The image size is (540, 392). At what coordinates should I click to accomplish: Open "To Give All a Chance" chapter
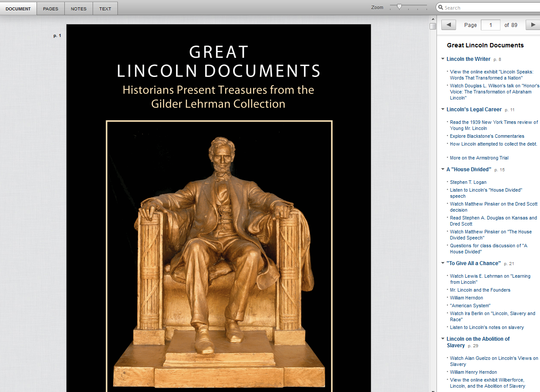(x=473, y=263)
